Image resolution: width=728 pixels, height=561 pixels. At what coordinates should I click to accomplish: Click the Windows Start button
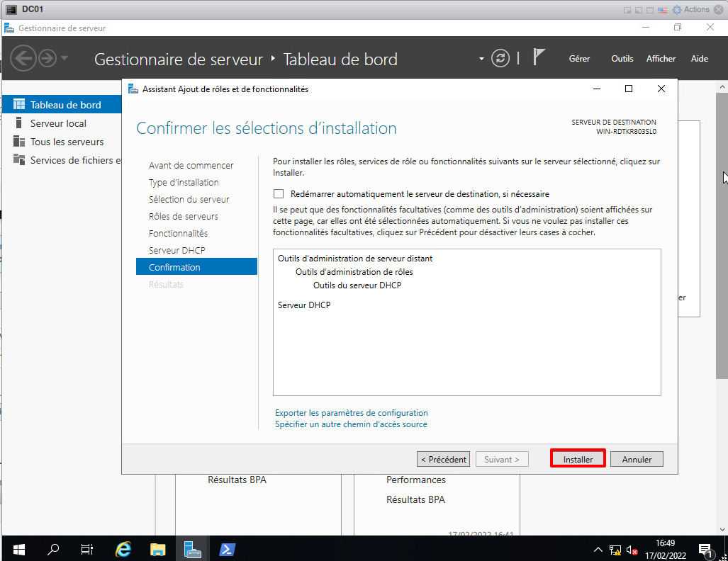coord(18,549)
